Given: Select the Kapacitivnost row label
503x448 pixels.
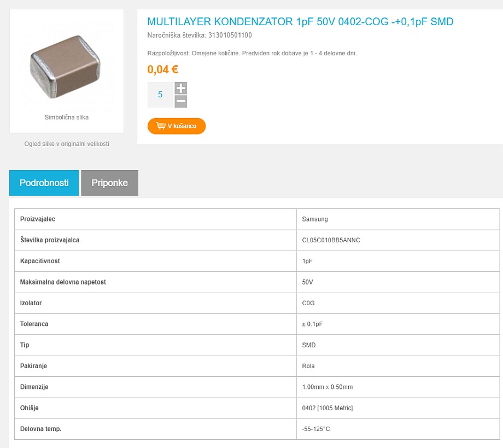Looking at the screenshot, I should click(x=40, y=261).
